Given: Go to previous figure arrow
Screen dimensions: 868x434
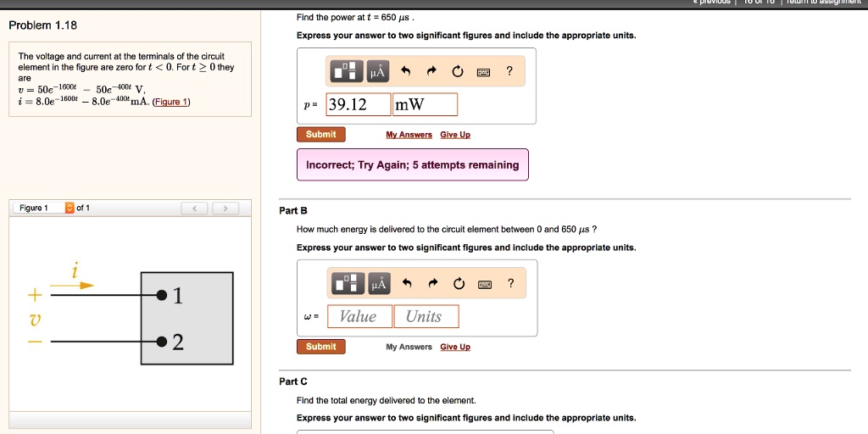Looking at the screenshot, I should coord(194,209).
